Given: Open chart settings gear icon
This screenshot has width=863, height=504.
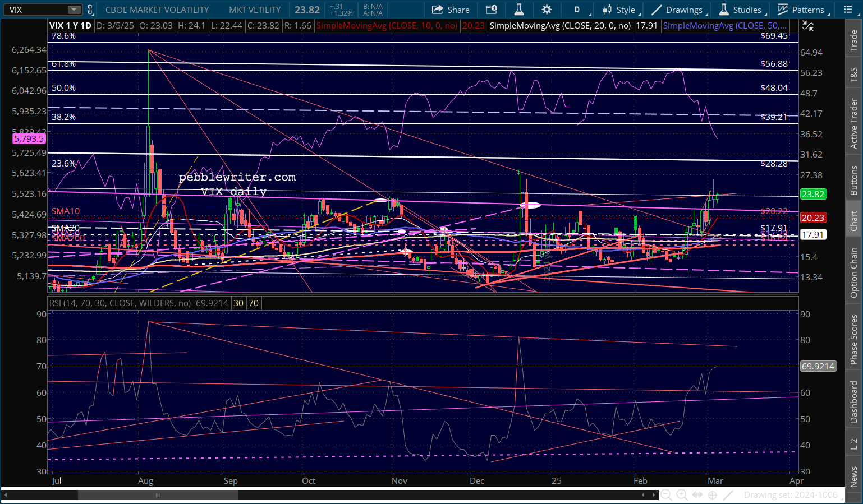Looking at the screenshot, I should tap(547, 10).
